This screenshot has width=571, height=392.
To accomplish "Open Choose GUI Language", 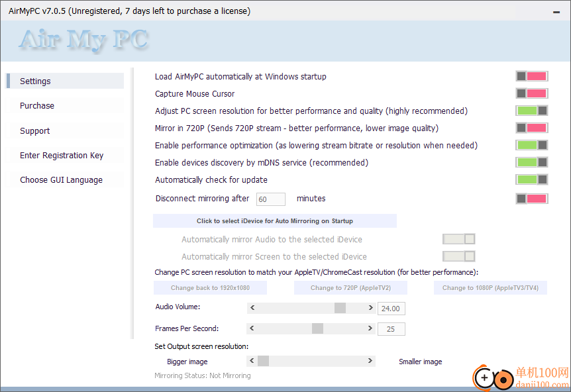I will (65, 180).
